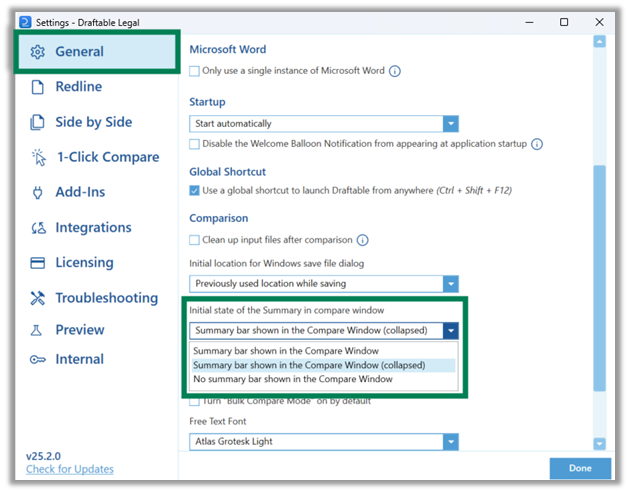
Task: Uncheck the global shortcut checkbox
Action: click(x=194, y=191)
